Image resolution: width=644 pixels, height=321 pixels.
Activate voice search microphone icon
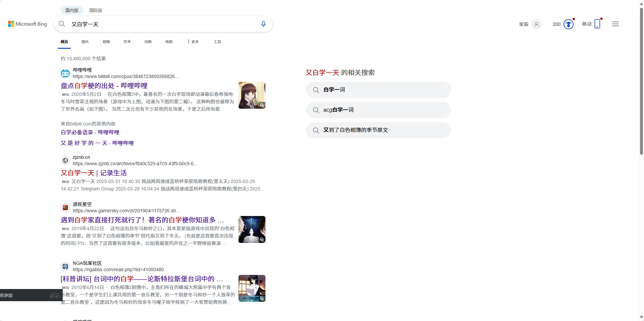click(x=263, y=24)
